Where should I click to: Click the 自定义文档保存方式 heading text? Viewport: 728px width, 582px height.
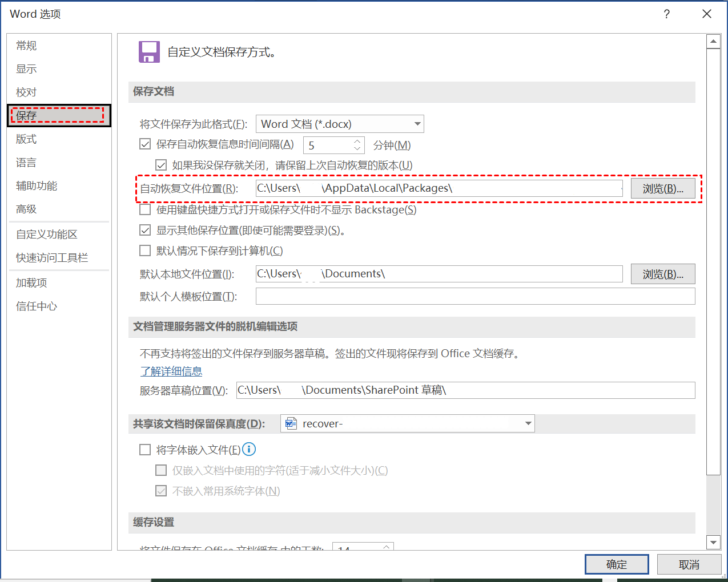[222, 52]
